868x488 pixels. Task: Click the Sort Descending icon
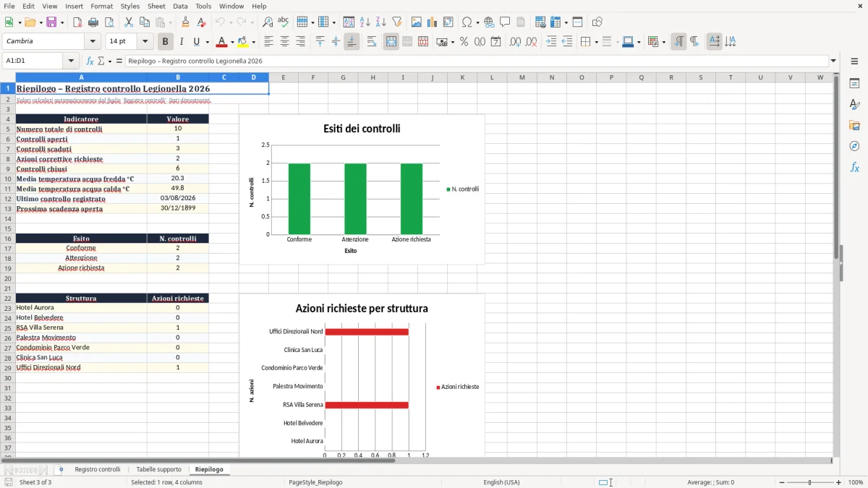pos(381,22)
